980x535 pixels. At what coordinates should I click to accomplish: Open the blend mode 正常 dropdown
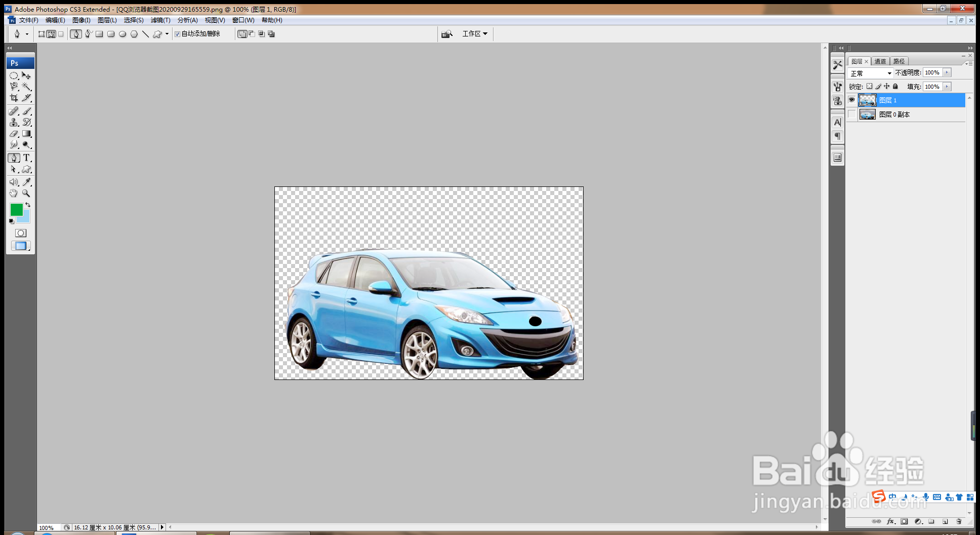[871, 73]
